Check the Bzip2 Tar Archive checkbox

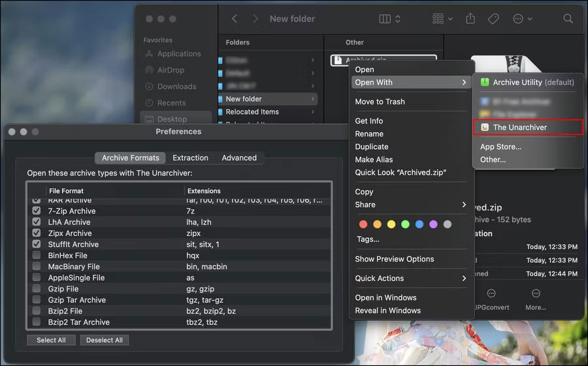click(x=37, y=322)
